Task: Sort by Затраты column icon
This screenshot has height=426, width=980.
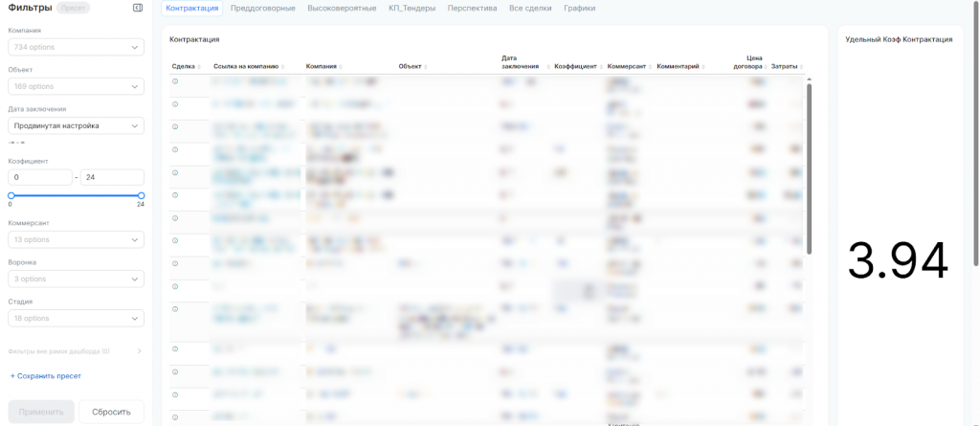Action: click(802, 67)
